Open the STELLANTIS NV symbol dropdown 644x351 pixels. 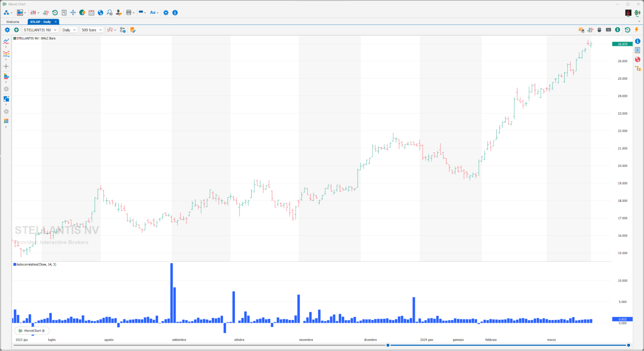40,30
